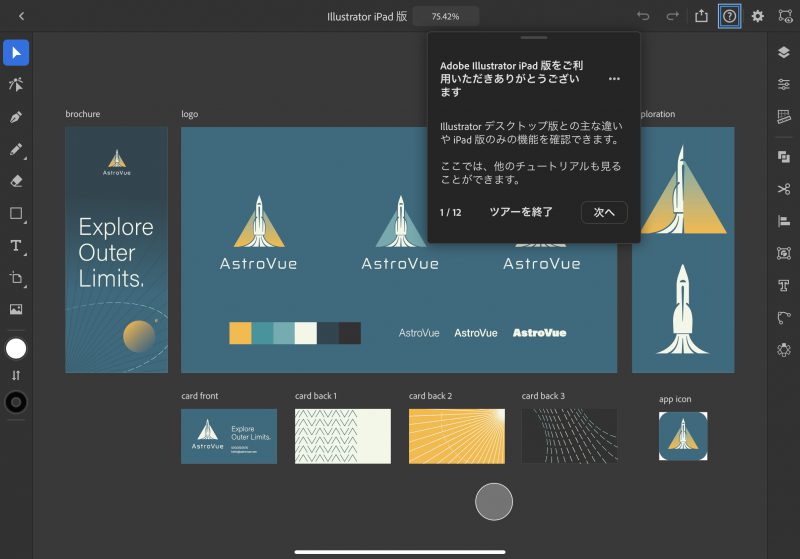Screen dimensions: 800x559
Task: Click the card back 2 yellow artboard
Action: coord(457,436)
